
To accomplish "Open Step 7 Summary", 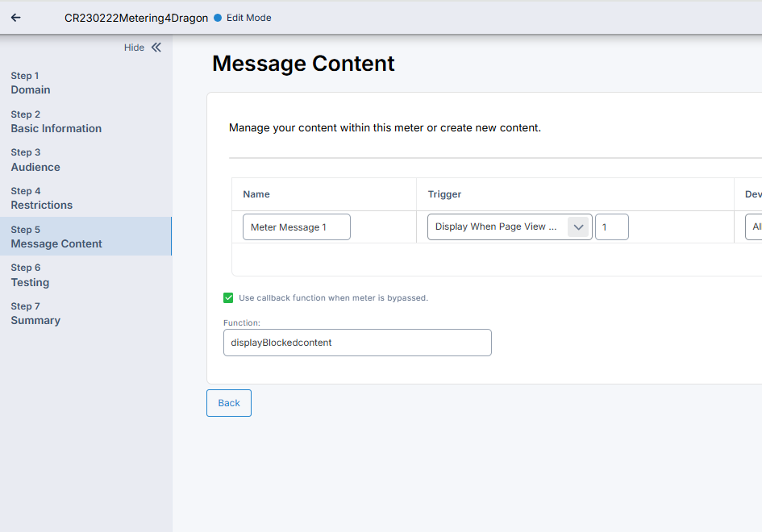I will [x=35, y=314].
